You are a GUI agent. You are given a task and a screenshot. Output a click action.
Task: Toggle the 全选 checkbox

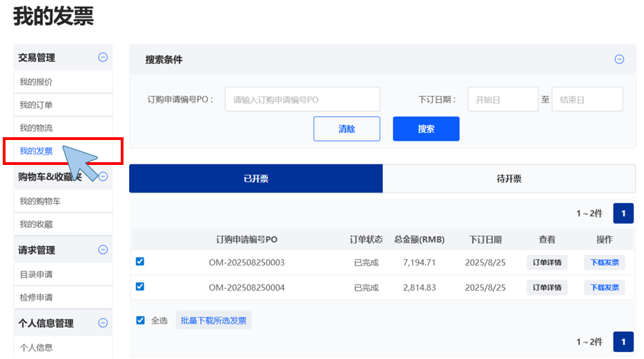tap(141, 320)
